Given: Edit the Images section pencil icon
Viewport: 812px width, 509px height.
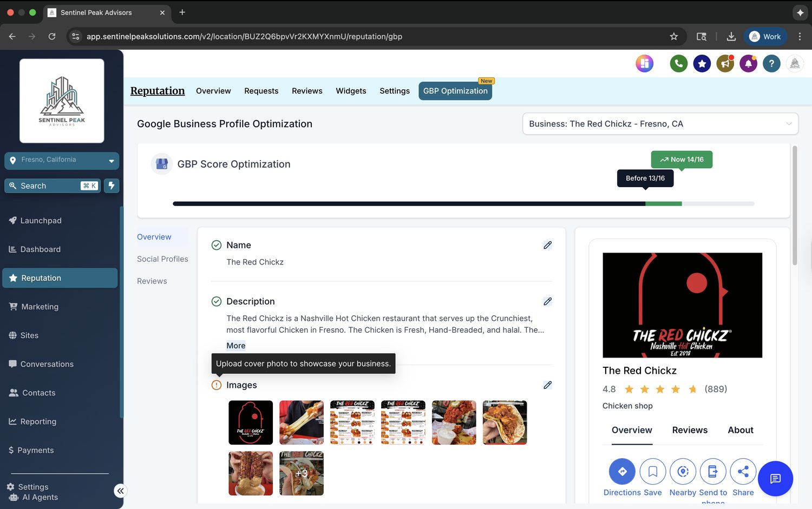Looking at the screenshot, I should (x=547, y=385).
